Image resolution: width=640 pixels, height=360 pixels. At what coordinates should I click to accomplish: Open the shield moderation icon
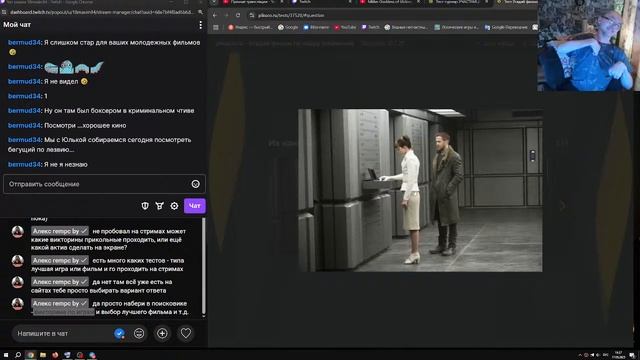click(x=145, y=206)
